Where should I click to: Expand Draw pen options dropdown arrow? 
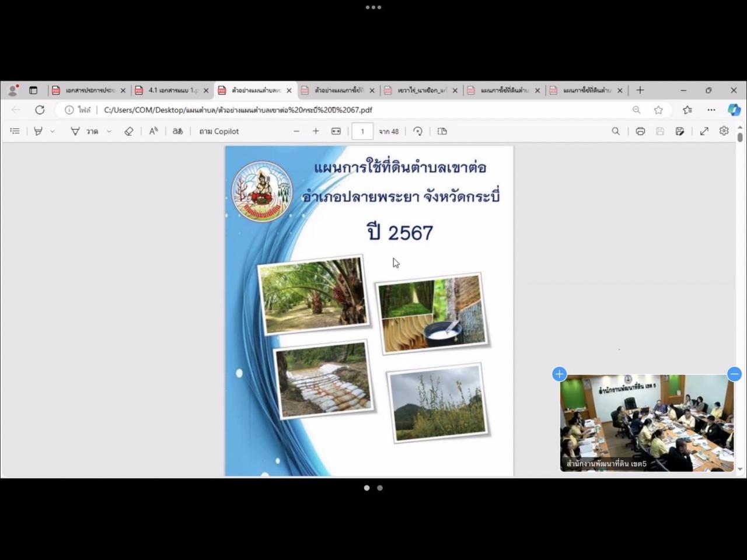pos(109,131)
